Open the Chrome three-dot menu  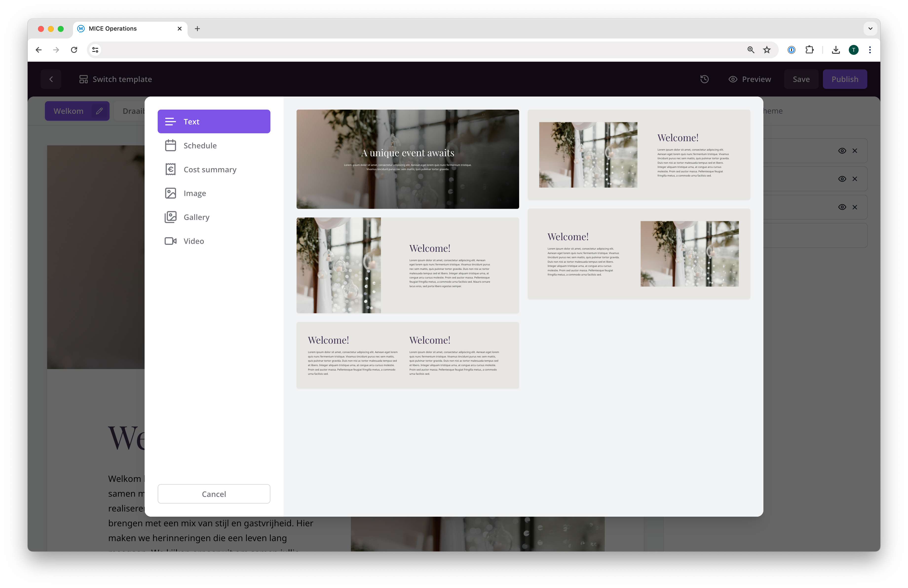click(x=870, y=50)
